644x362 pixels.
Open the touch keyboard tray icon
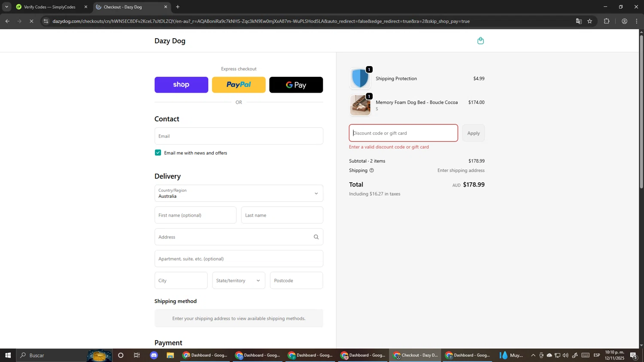pos(586,355)
